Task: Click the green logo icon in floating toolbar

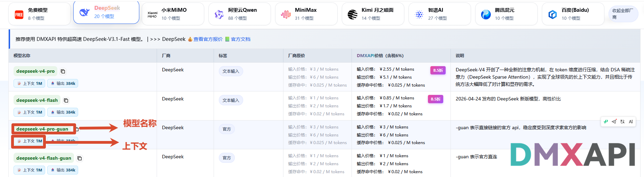Action: (606, 122)
